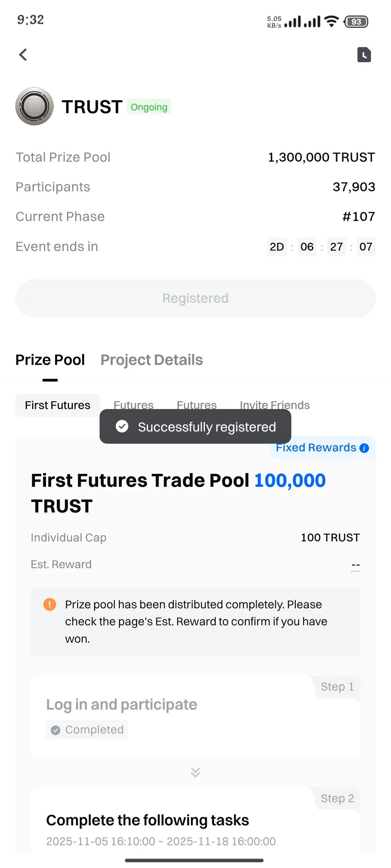Click the Fixed Rewards info icon
The image size is (391, 868).
click(364, 448)
